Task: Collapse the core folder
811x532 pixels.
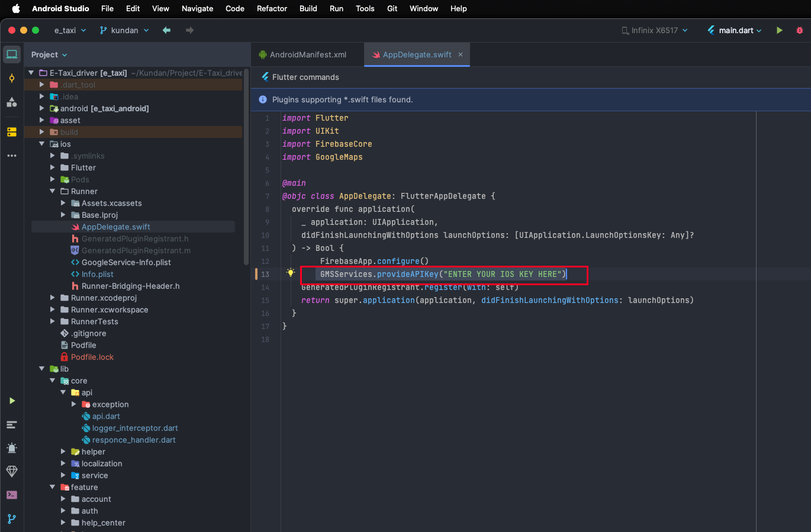Action: click(52, 381)
